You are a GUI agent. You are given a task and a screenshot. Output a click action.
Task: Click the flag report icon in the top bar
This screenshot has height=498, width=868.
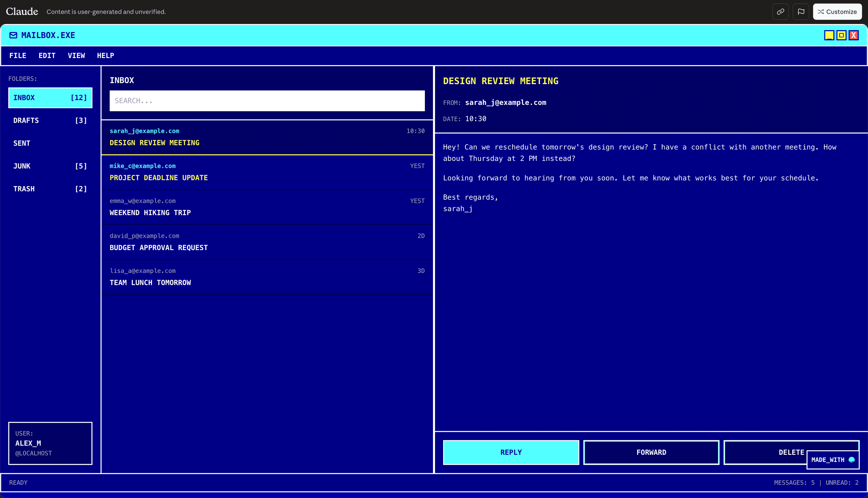coord(801,12)
